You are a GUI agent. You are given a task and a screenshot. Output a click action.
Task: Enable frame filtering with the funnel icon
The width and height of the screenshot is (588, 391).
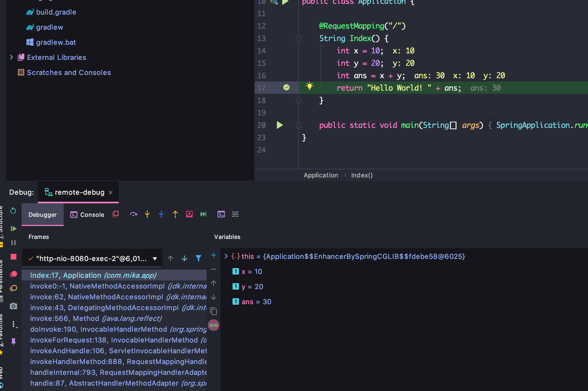point(199,258)
